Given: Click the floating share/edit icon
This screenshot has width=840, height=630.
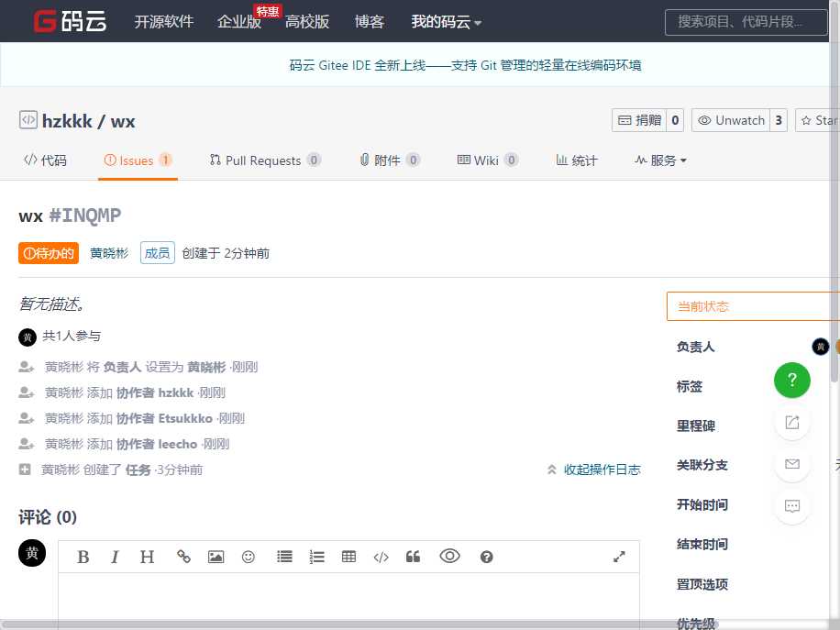Looking at the screenshot, I should [x=791, y=423].
